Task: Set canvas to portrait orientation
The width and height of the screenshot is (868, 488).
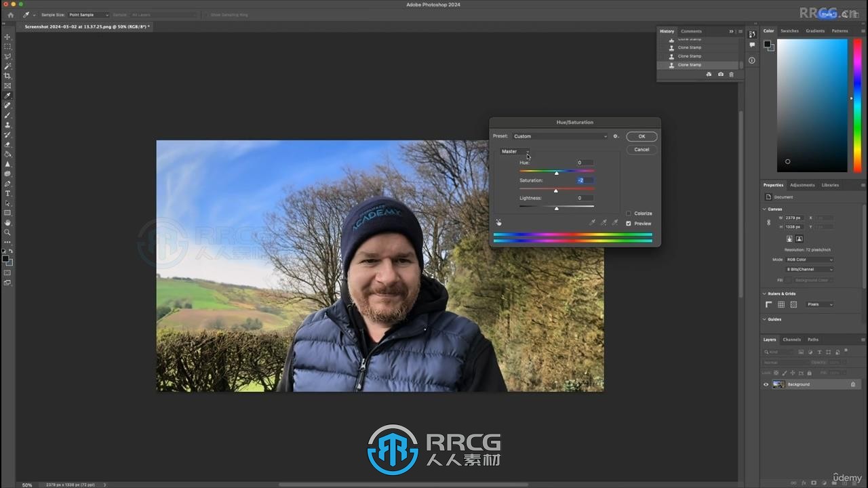Action: [x=790, y=239]
